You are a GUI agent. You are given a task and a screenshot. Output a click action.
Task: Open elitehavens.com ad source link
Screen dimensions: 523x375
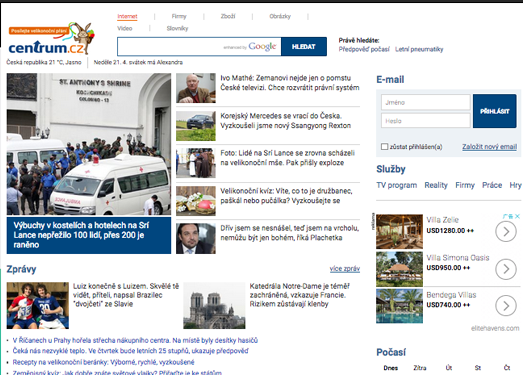(495, 329)
